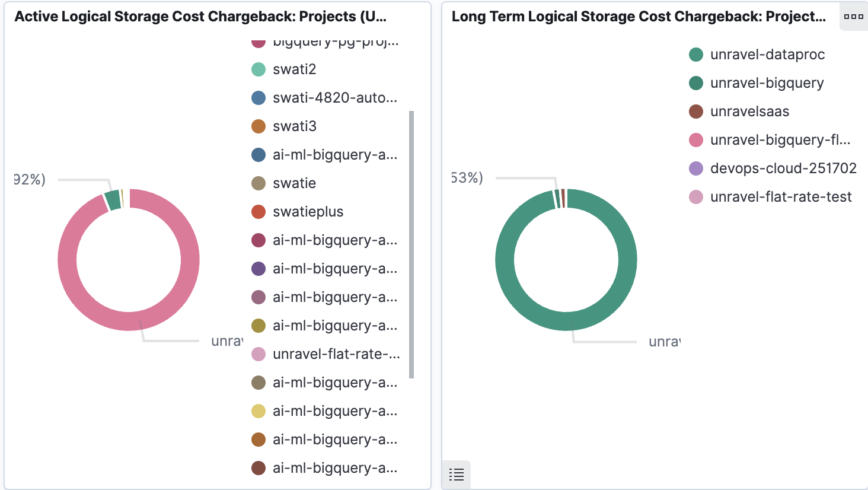868x490 pixels.
Task: Select unravel-bigquery legend entry
Action: pos(767,83)
